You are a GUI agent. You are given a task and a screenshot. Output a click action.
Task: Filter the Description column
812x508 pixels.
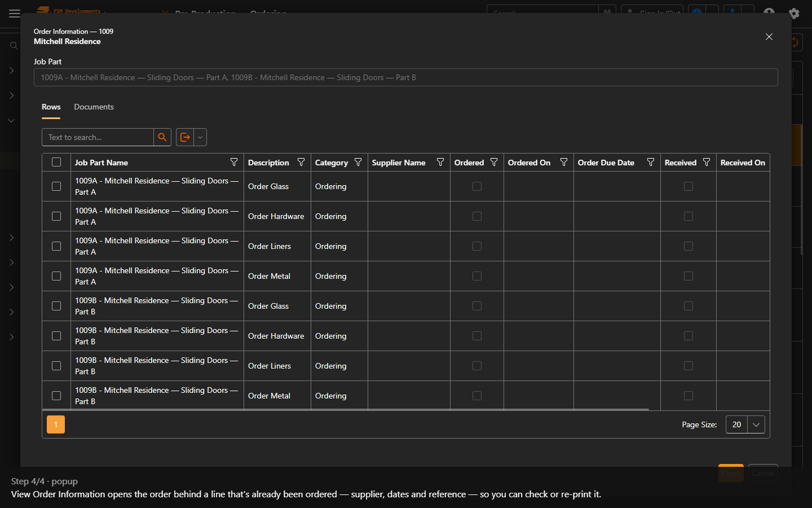point(301,163)
